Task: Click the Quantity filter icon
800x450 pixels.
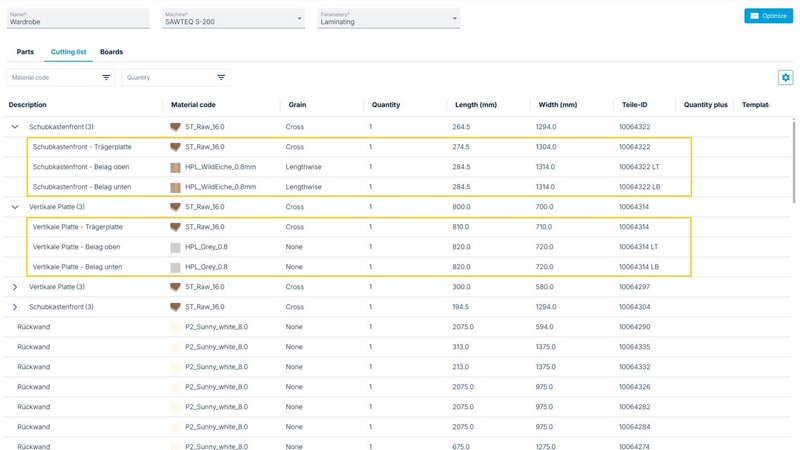Action: pyautogui.click(x=221, y=77)
